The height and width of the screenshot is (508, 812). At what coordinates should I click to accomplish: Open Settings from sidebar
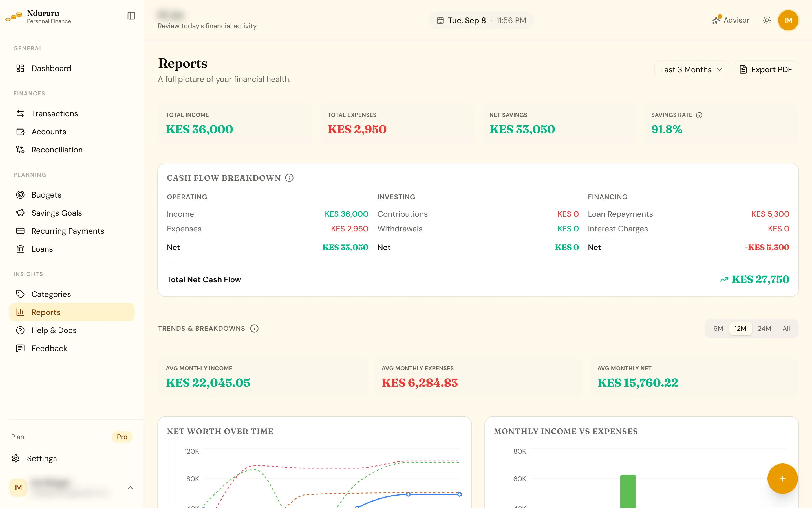(72, 459)
